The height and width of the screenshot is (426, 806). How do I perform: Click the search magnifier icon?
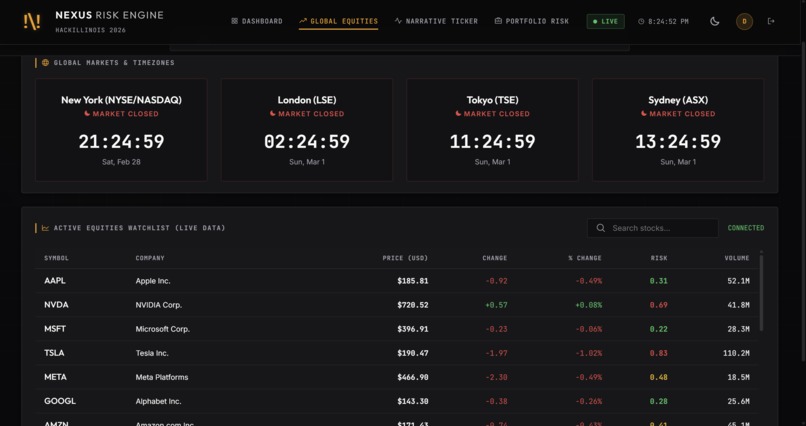(600, 228)
